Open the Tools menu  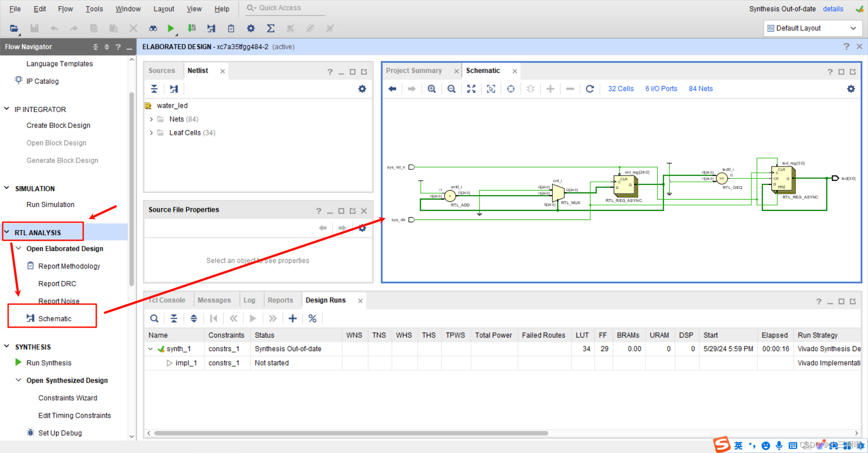(94, 9)
